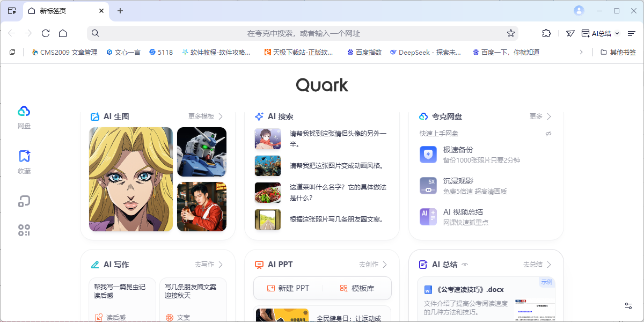Toggle visibility eye next to AI 总结
644x322 pixels.
click(x=465, y=265)
